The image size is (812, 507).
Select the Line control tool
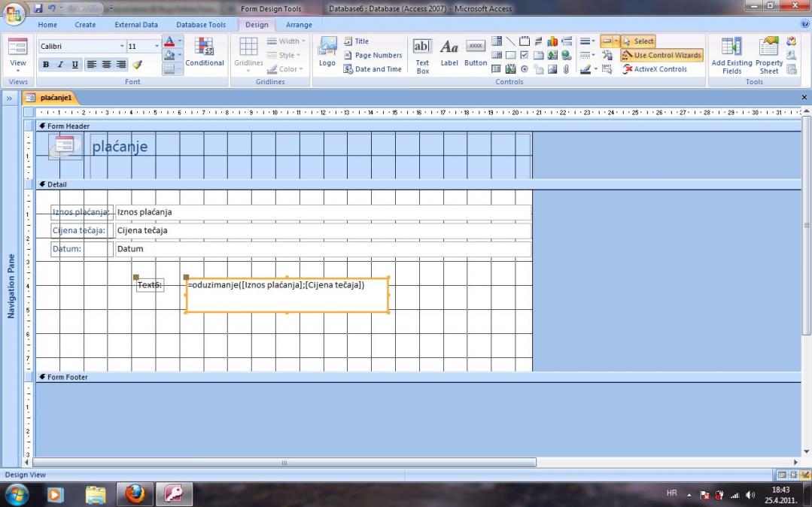click(x=511, y=41)
